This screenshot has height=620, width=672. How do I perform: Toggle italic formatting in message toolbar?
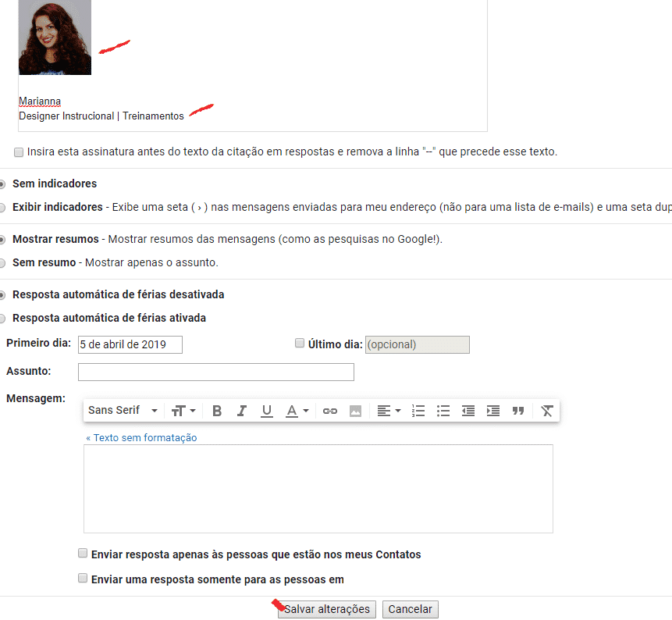click(x=242, y=411)
